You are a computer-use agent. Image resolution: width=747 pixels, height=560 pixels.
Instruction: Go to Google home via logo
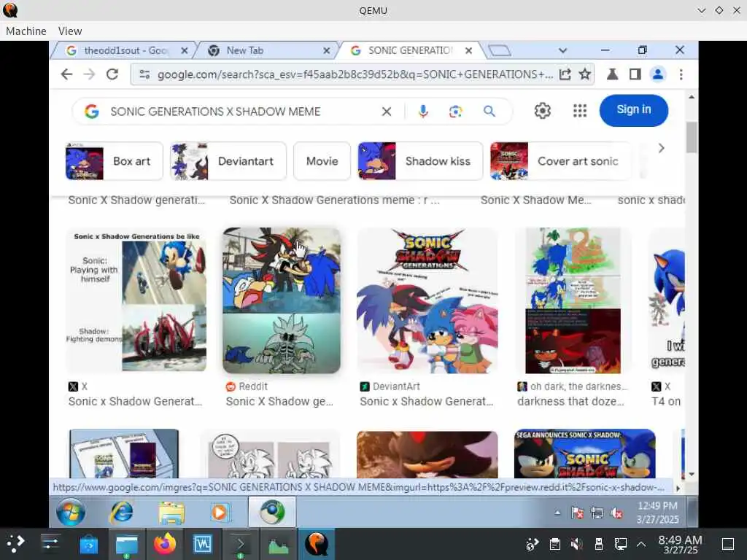pyautogui.click(x=91, y=112)
